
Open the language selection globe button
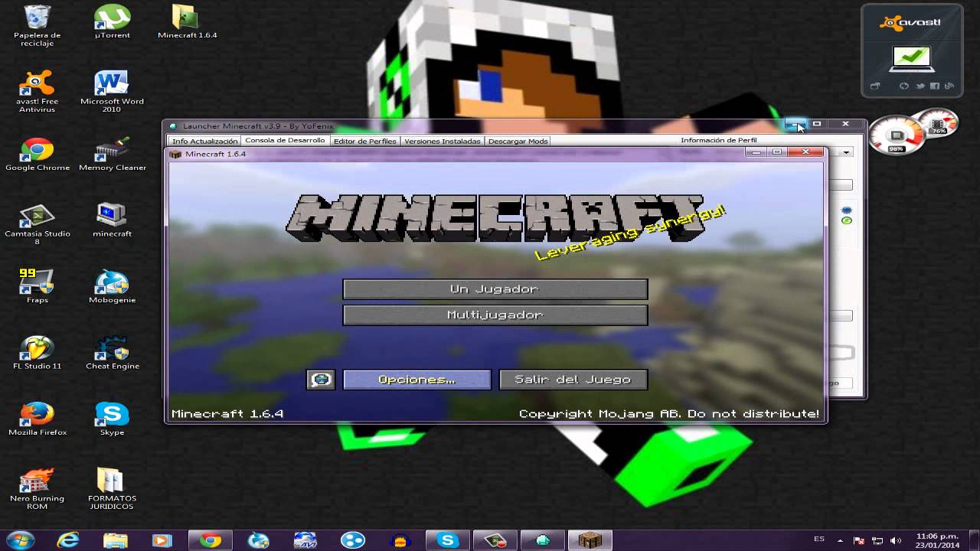321,380
